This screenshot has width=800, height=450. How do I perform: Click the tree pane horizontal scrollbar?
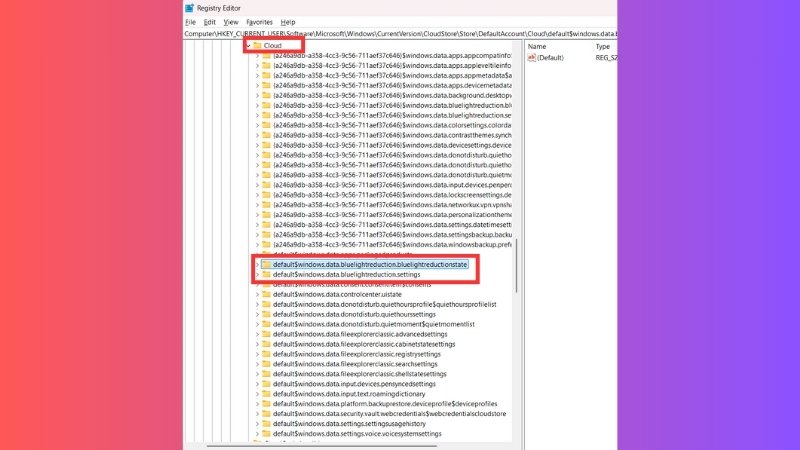click(321, 445)
